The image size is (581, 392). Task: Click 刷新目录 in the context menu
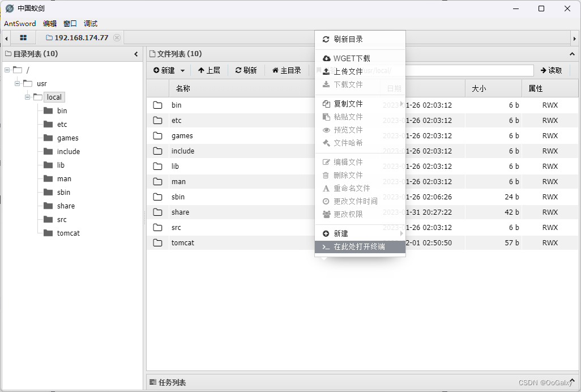(x=360, y=39)
